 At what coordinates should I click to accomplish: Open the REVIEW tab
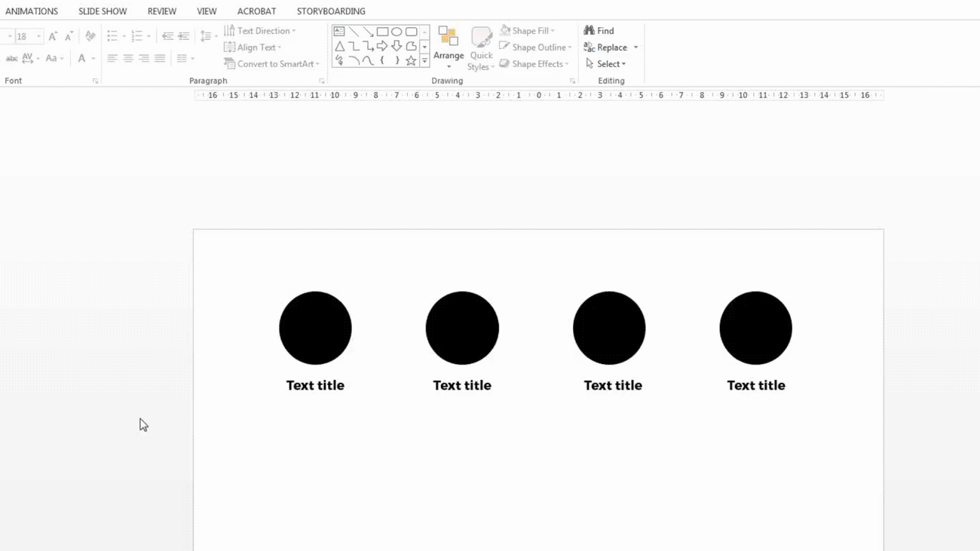click(162, 11)
